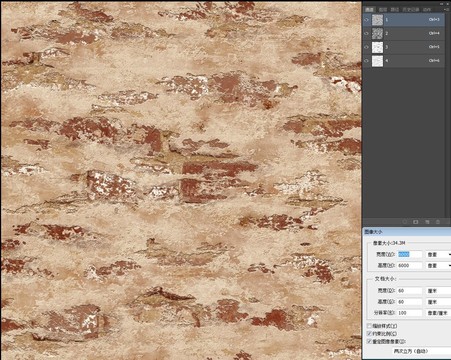Toggle visibility of channel 2
The width and height of the screenshot is (451, 360).
[x=366, y=33]
